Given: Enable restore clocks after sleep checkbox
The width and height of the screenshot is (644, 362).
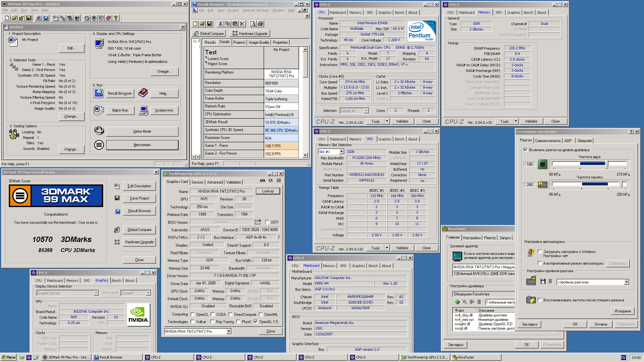Looking at the screenshot, I should [540, 300].
